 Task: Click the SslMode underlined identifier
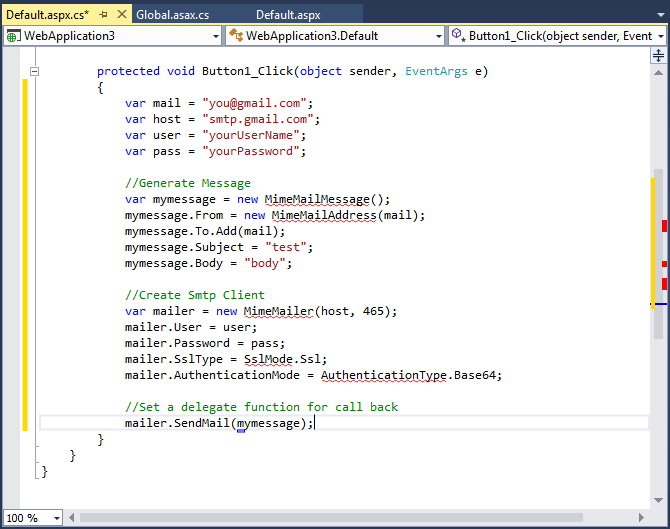click(268, 359)
